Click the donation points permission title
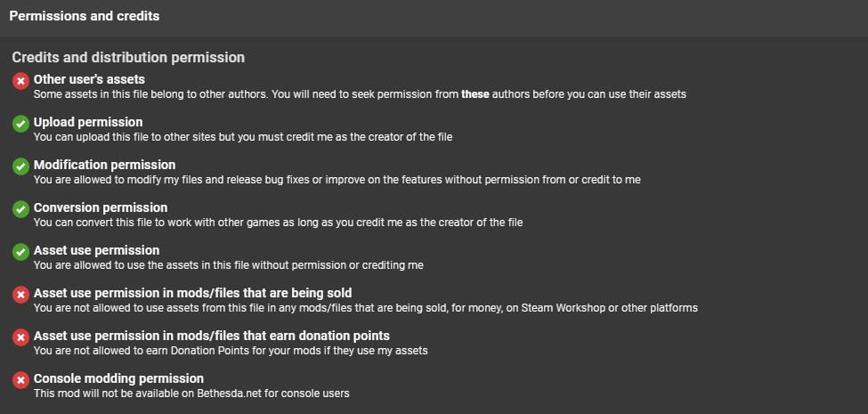Screen dimensions: 868x414 tap(211, 336)
